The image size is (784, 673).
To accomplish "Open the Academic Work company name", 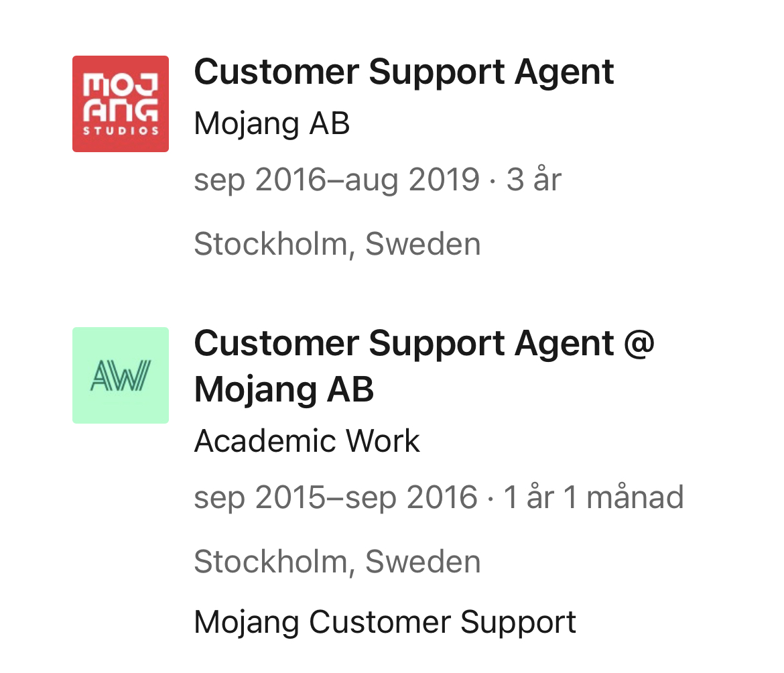I will click(307, 441).
